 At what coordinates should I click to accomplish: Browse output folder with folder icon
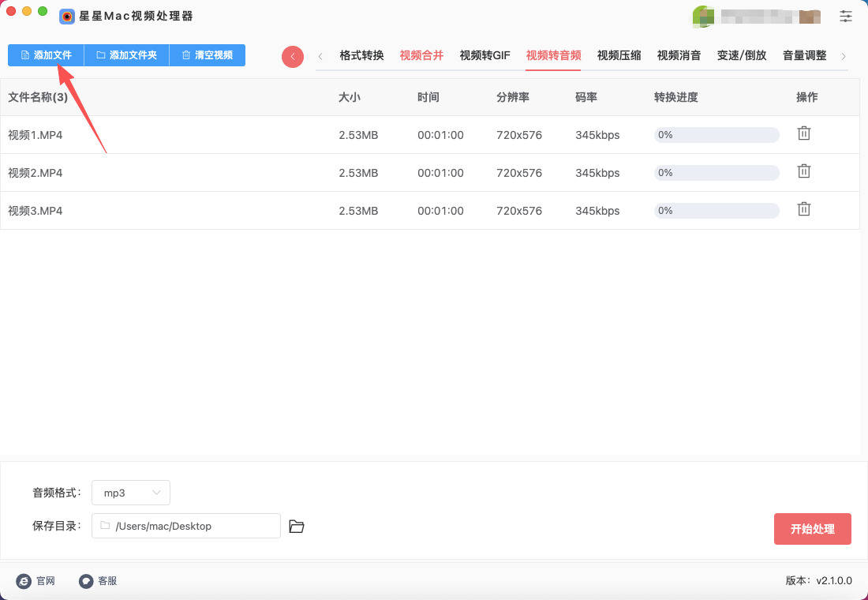point(297,527)
